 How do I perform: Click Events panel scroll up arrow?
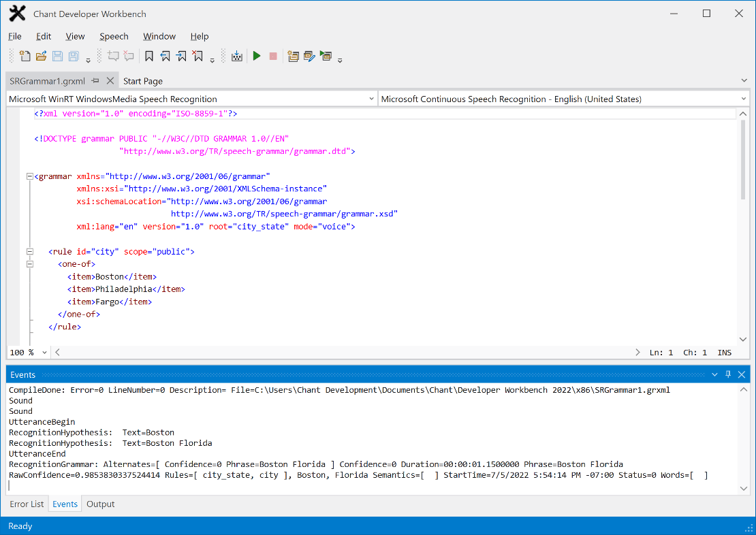pyautogui.click(x=744, y=389)
